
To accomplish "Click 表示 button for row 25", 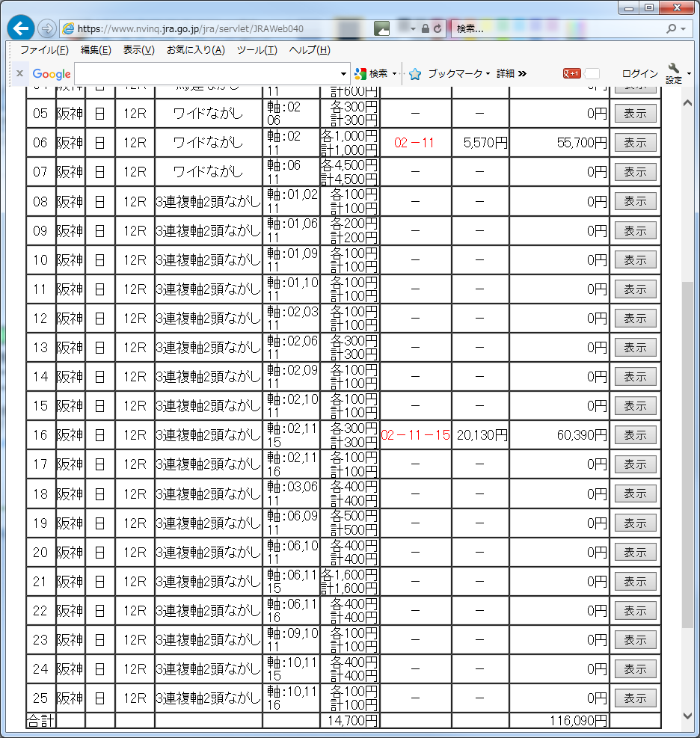I will pyautogui.click(x=635, y=698).
